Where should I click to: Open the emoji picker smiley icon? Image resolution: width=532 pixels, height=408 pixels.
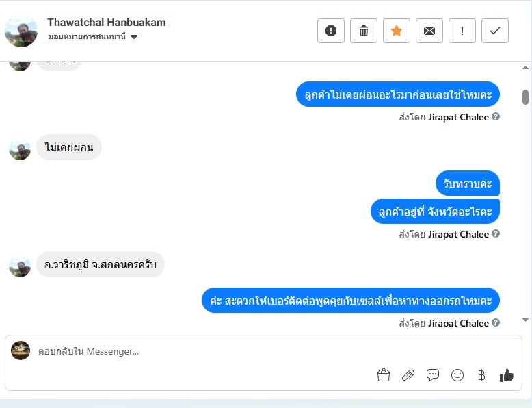[457, 375]
